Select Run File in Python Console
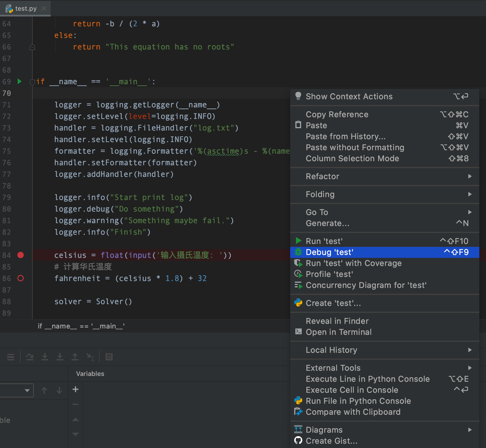This screenshot has width=486, height=448. point(385,401)
